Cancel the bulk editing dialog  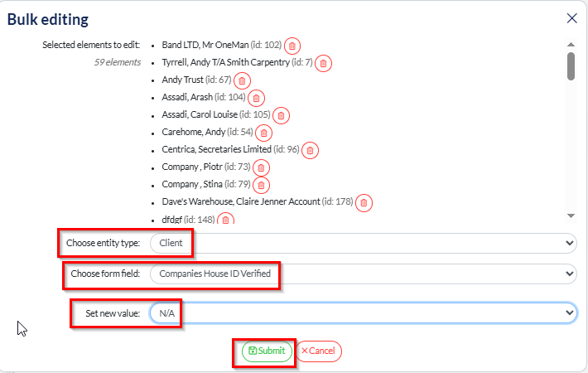tap(318, 351)
